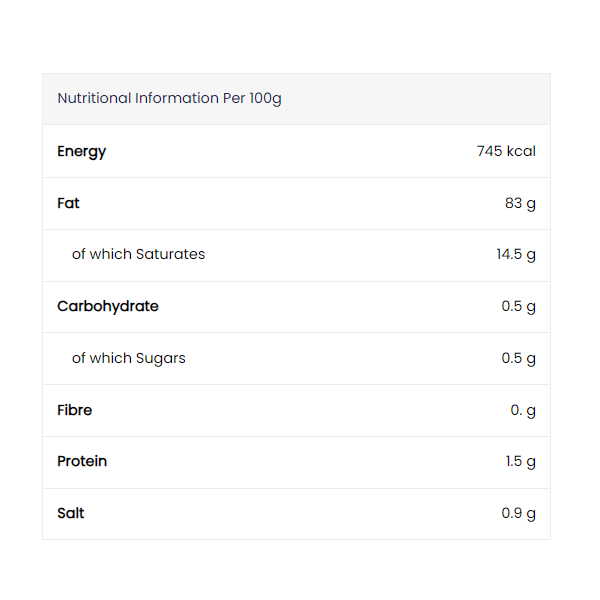Click the 745 kcal energy value

(x=506, y=151)
